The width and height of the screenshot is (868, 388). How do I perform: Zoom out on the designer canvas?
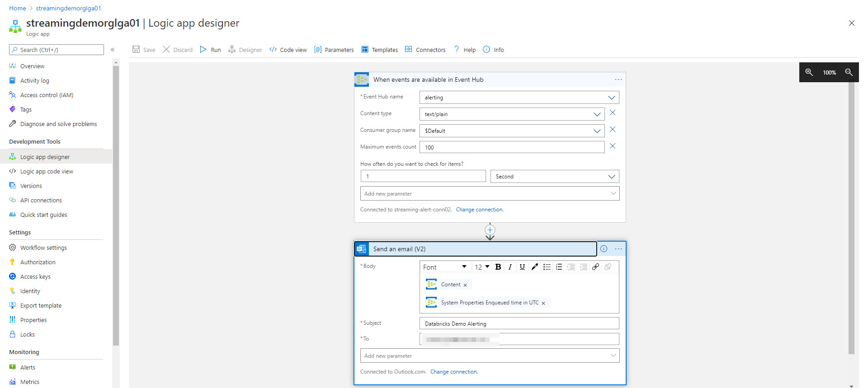point(849,72)
